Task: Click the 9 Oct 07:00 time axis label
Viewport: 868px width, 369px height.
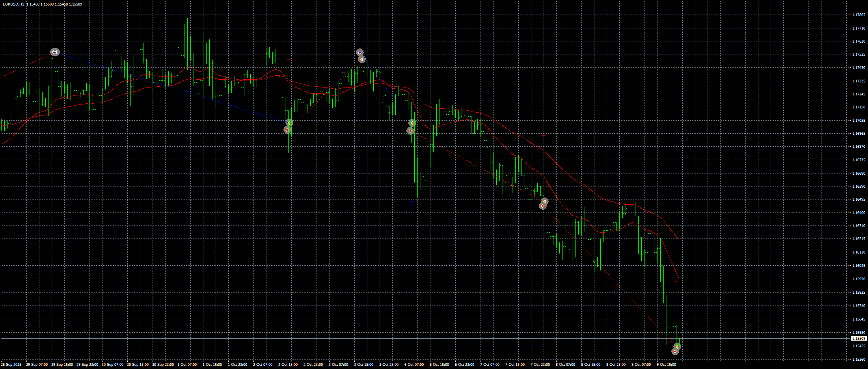Action: coord(641,365)
